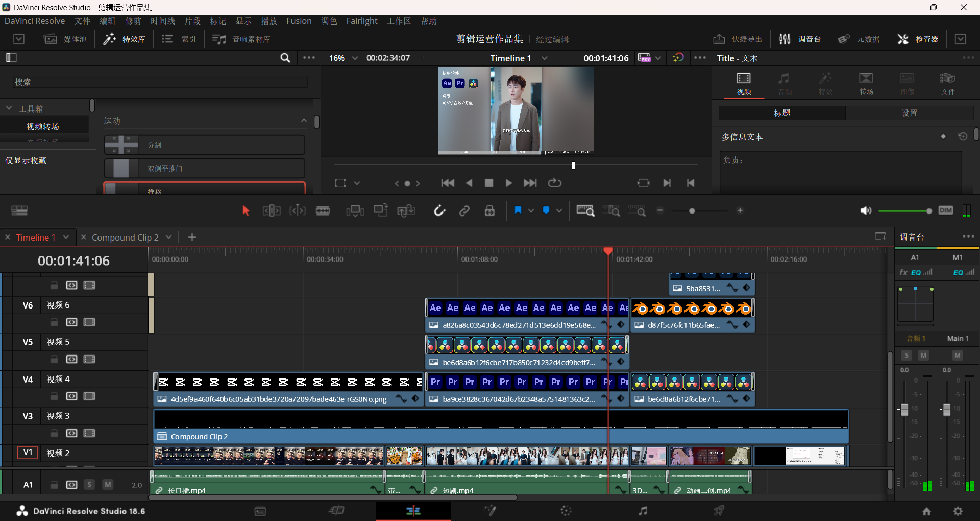Toggle DIM audio button
This screenshot has height=521, width=980.
pyautogui.click(x=945, y=210)
